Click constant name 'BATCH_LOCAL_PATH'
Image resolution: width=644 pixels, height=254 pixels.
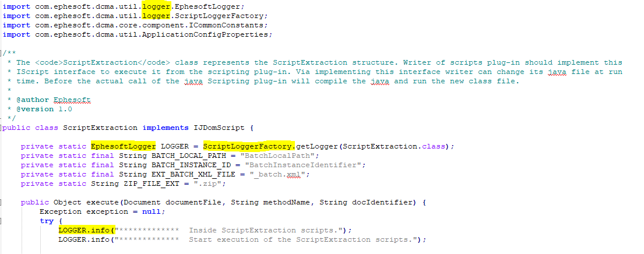[189, 156]
